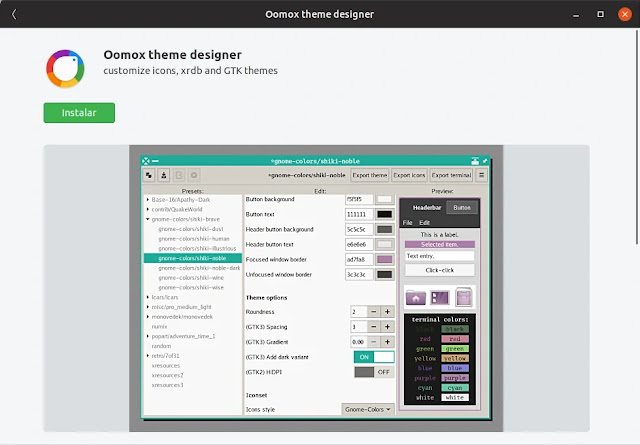Click the Export icons button

pos(409,175)
